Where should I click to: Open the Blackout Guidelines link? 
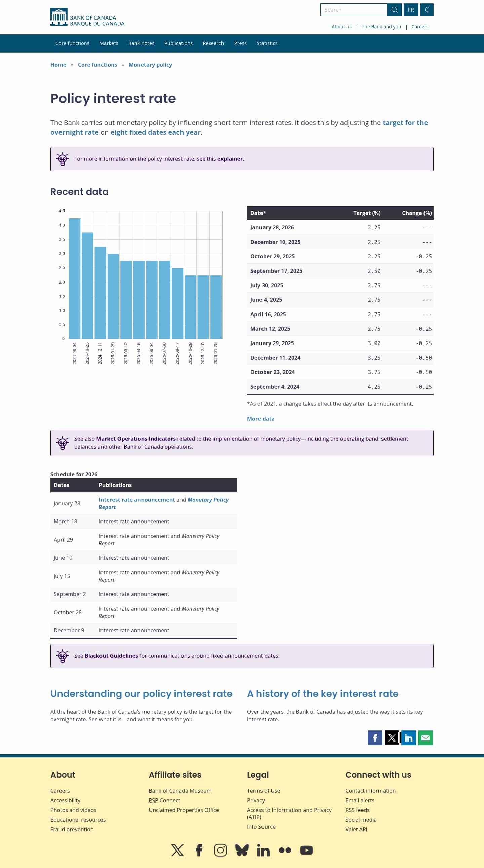point(111,656)
